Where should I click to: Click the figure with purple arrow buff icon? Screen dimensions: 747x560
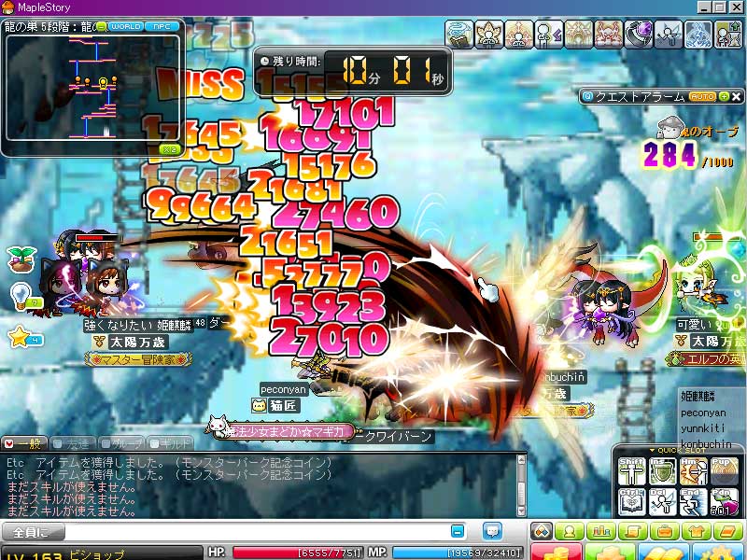(x=549, y=35)
